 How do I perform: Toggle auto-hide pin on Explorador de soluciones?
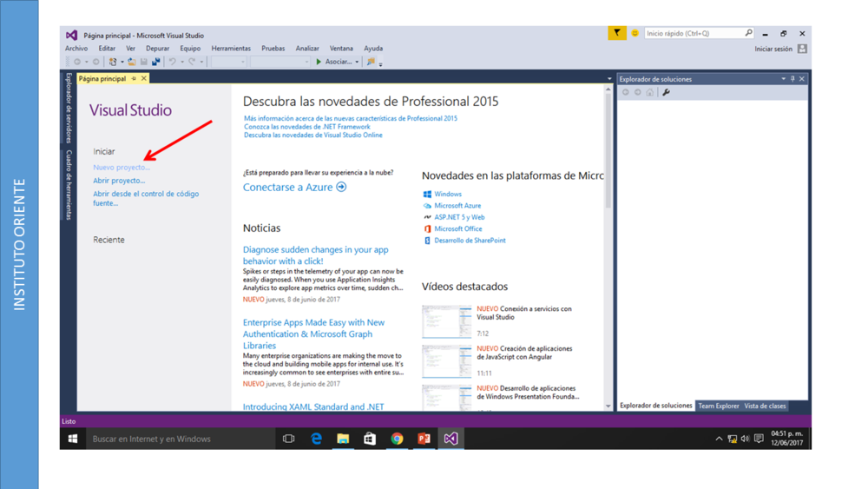(x=792, y=79)
